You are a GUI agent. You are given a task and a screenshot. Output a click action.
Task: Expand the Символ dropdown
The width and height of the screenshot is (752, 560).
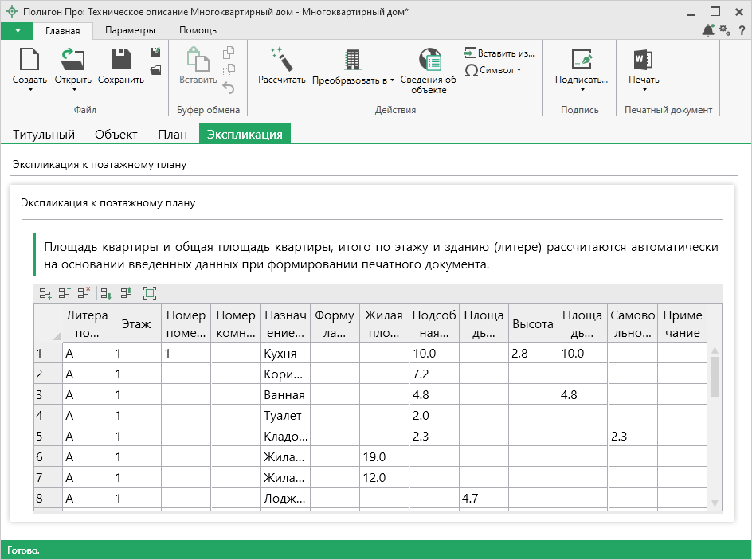point(519,70)
